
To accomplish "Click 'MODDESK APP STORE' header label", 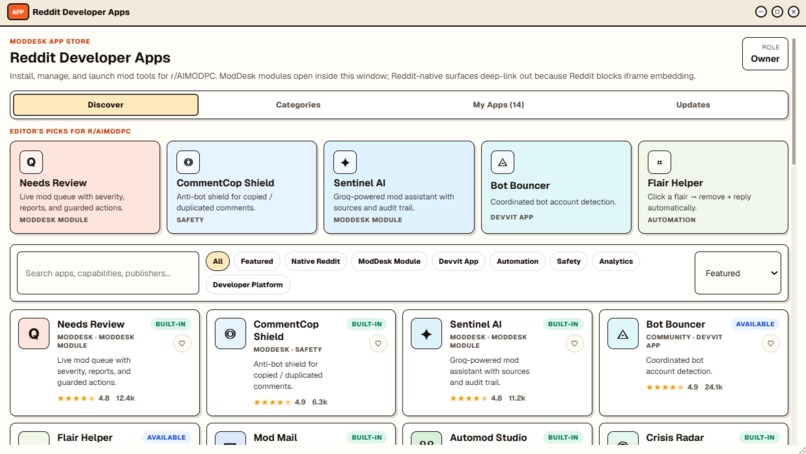I will click(x=50, y=41).
